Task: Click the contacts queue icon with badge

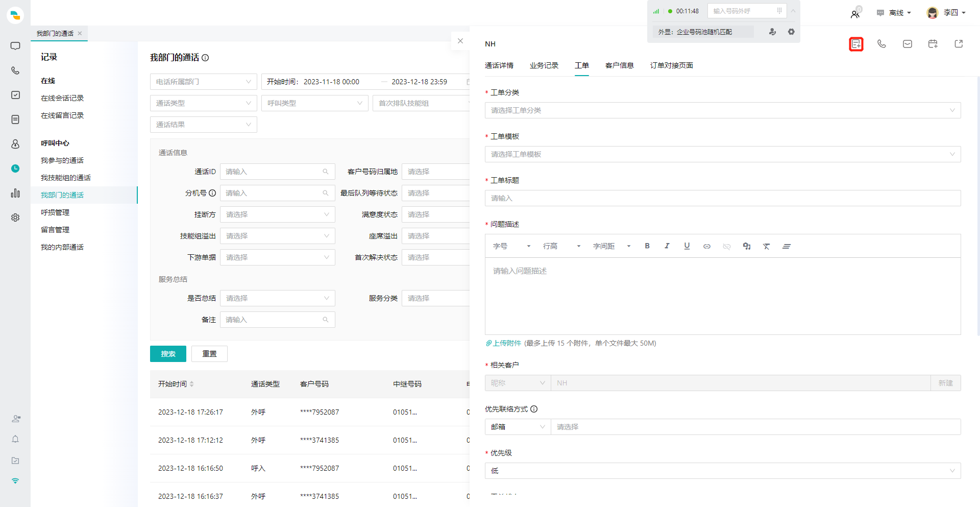Action: [x=855, y=14]
